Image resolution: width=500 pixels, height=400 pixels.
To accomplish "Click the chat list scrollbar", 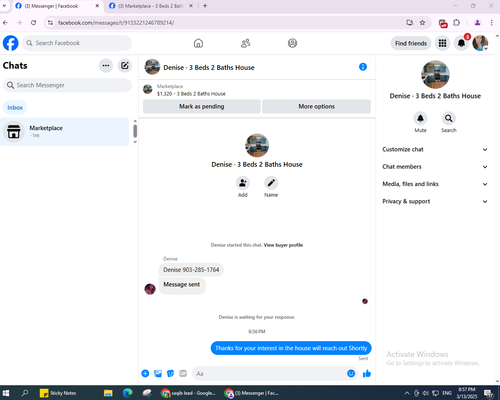I will [135, 131].
